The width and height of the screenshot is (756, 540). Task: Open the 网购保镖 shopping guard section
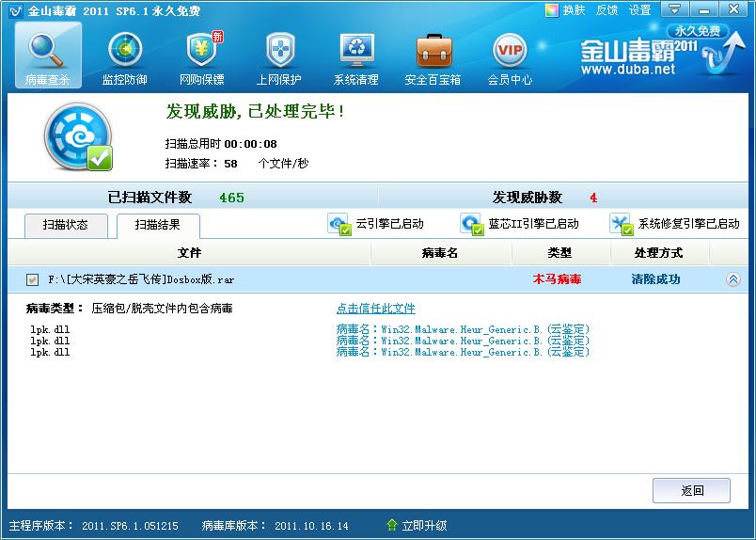click(201, 56)
